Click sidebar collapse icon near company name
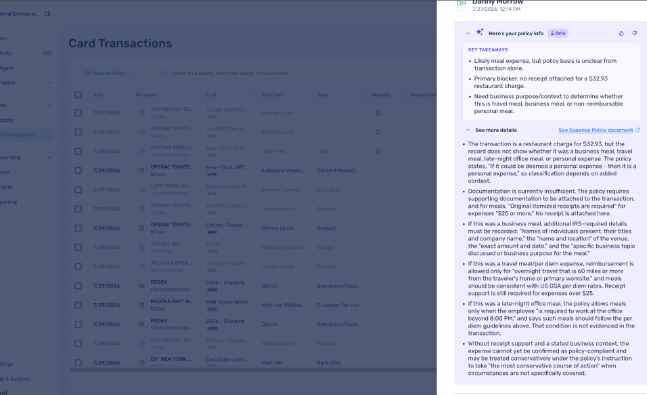This screenshot has height=395, width=647. pos(47,14)
